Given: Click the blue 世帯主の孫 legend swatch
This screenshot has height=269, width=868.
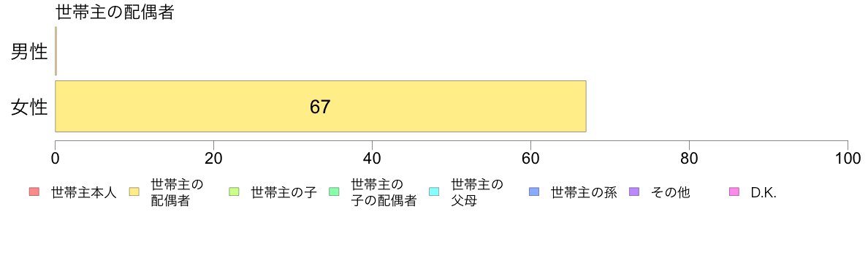Looking at the screenshot, I should [x=534, y=192].
